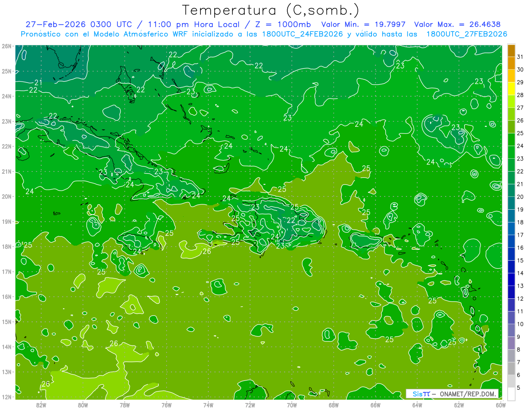532x411 pixels.
Task: Click the 60W longitude axis label
Action: [x=501, y=405]
